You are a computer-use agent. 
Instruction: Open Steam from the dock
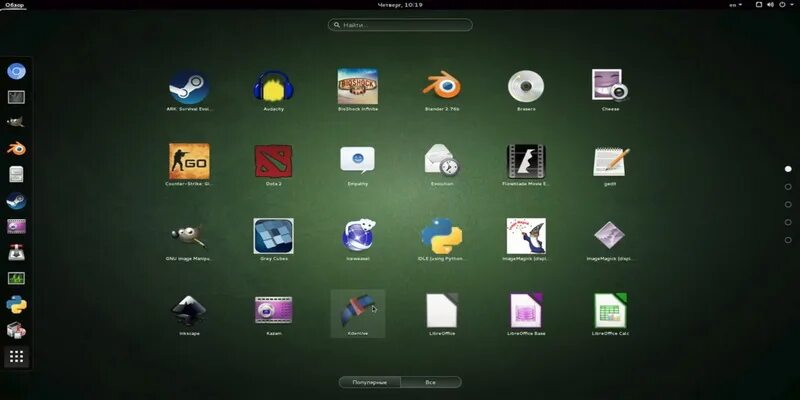point(16,201)
